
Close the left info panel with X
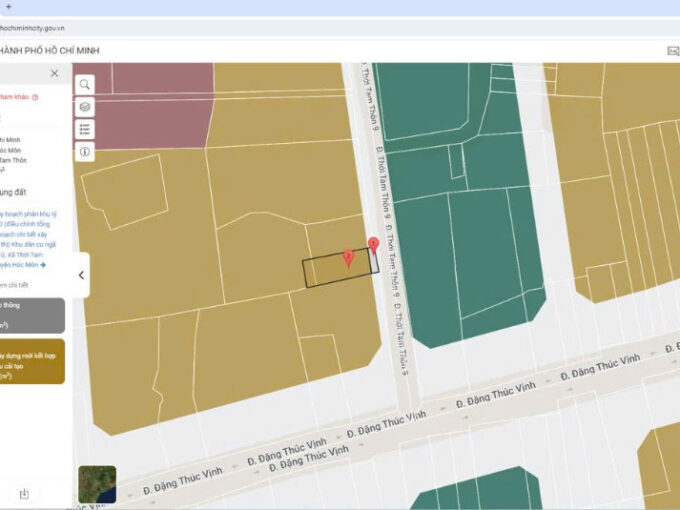pyautogui.click(x=54, y=73)
